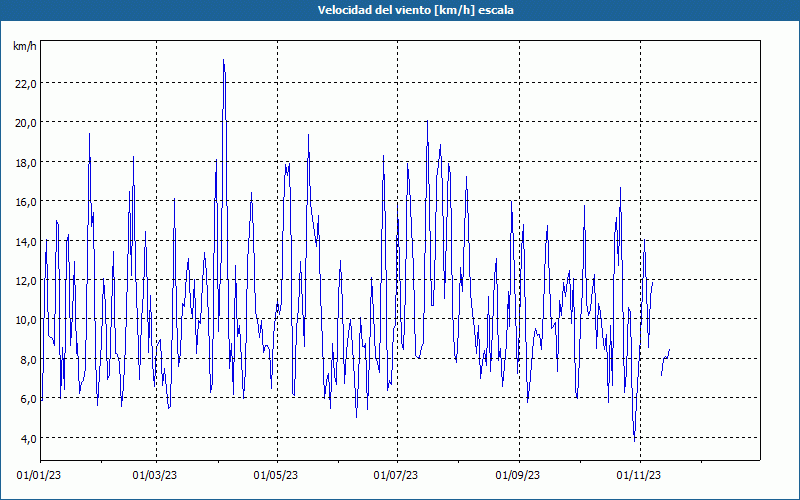The width and height of the screenshot is (800, 500).
Task: Click the 22,0 y-axis value
Action: (x=26, y=84)
